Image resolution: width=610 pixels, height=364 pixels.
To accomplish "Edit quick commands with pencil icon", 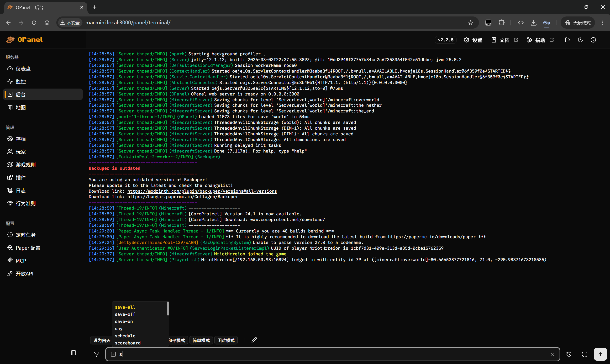I will (254, 340).
